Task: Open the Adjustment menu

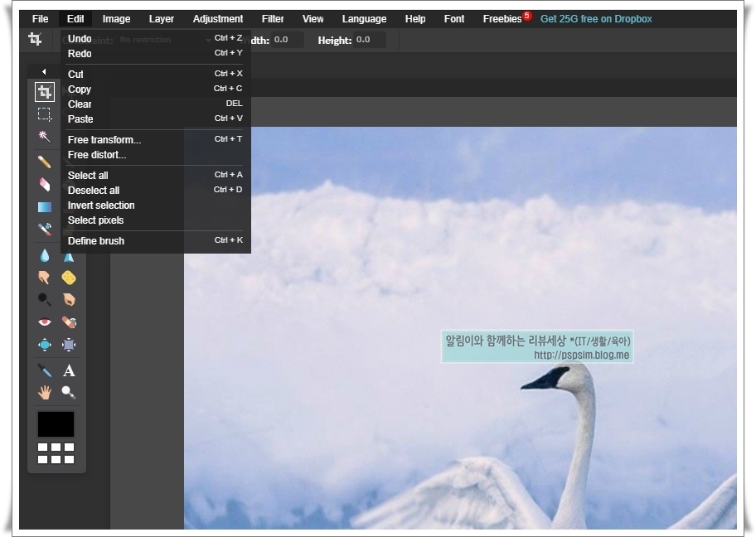Action: 218,19
